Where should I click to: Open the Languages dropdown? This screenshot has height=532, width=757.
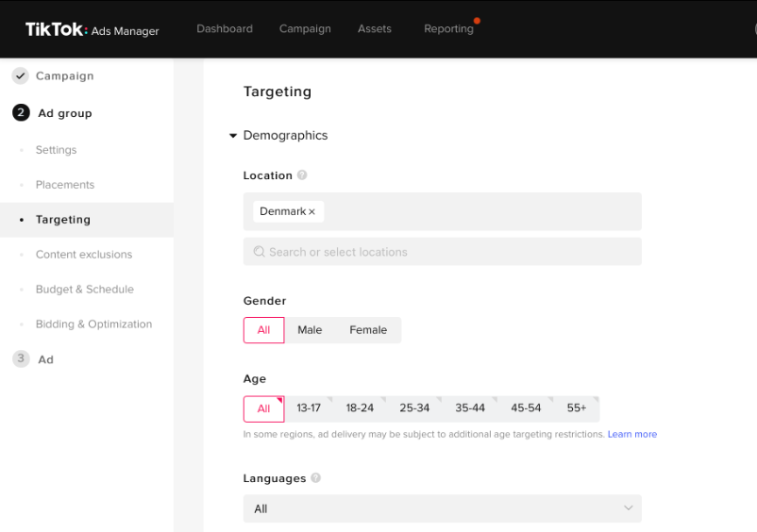[443, 508]
